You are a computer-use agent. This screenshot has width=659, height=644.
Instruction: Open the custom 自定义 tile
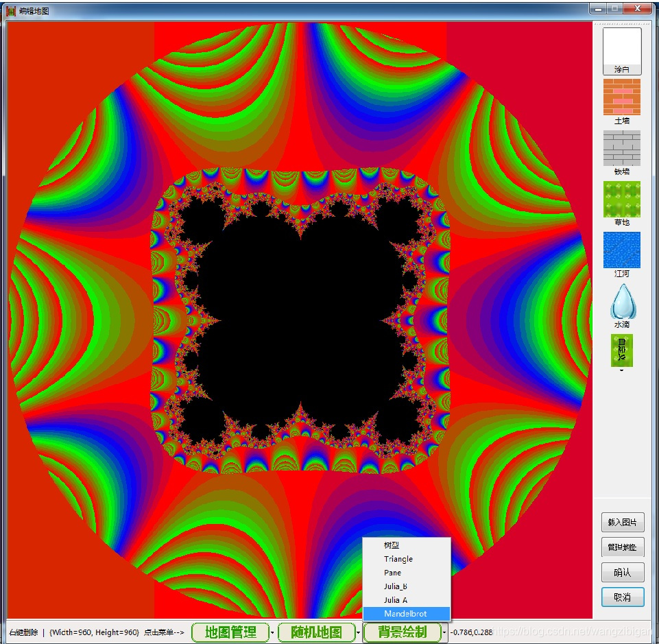click(x=621, y=350)
